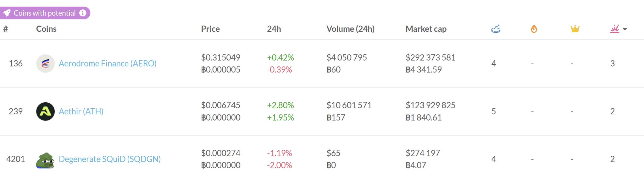This screenshot has width=644, height=183.
Task: Sort table by Price column header
Action: pos(210,29)
